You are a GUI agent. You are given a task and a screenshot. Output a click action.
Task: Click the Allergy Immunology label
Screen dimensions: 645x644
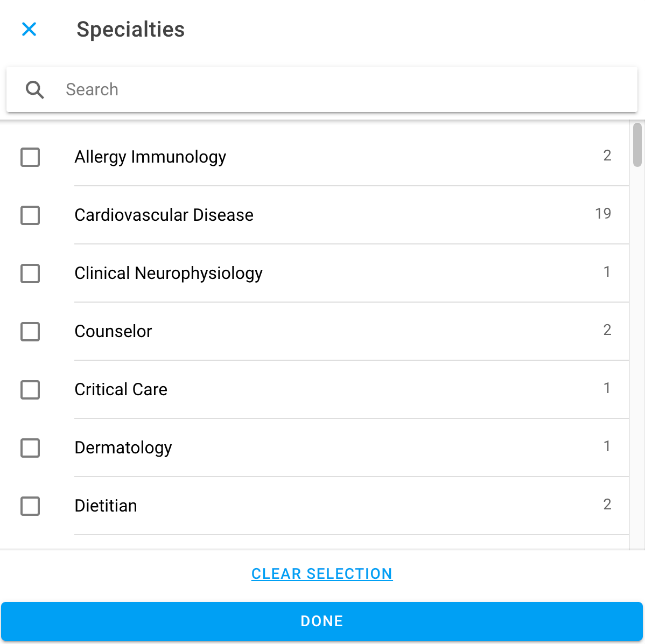pyautogui.click(x=150, y=157)
